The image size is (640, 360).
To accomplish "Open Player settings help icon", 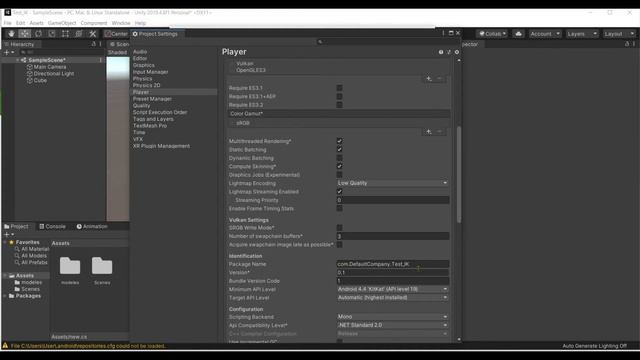I will point(441,52).
